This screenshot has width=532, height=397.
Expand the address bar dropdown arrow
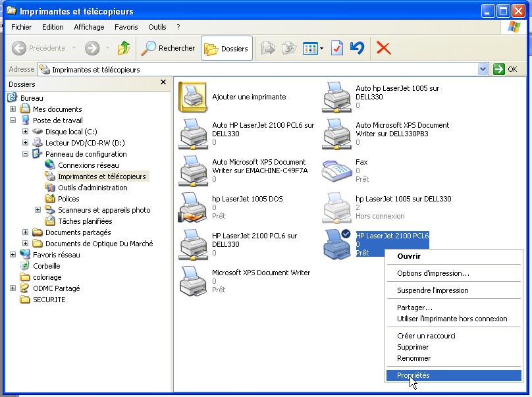tap(483, 69)
